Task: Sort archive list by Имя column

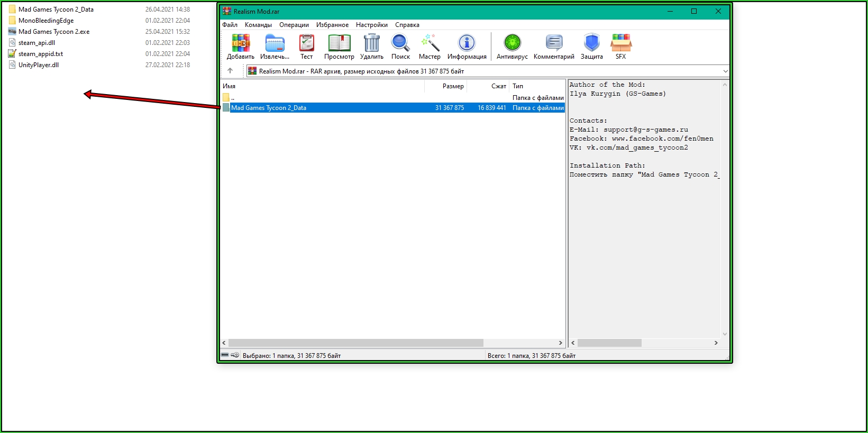Action: coord(323,86)
